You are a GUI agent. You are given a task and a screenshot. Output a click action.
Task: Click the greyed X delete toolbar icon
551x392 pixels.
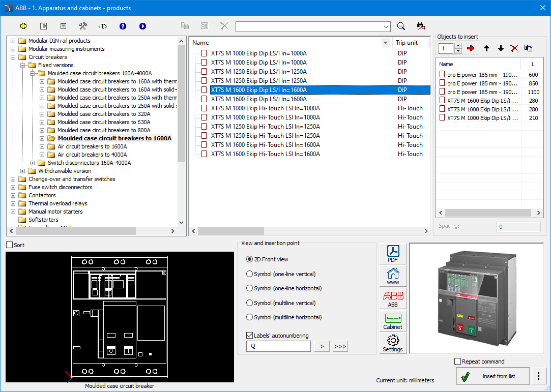point(224,25)
